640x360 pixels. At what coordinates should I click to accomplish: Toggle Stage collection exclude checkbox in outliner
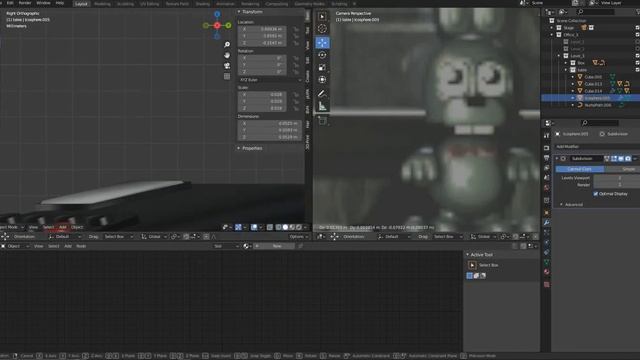tap(637, 28)
